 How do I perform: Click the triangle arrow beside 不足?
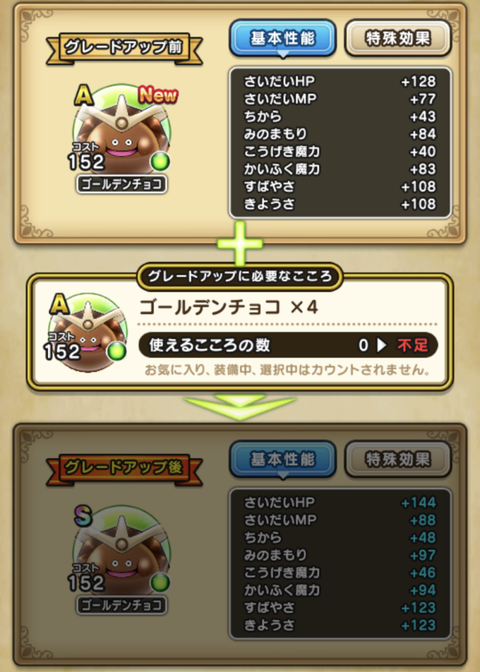click(381, 345)
